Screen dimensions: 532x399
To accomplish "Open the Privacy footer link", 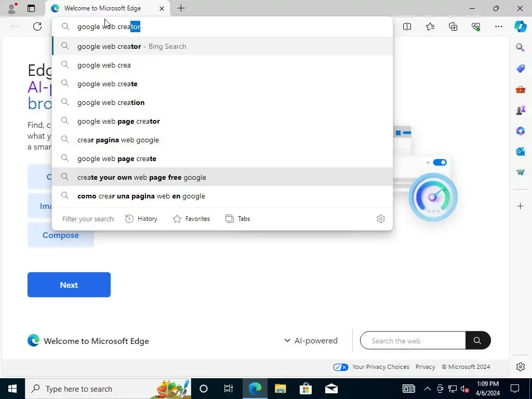I will [x=425, y=367].
